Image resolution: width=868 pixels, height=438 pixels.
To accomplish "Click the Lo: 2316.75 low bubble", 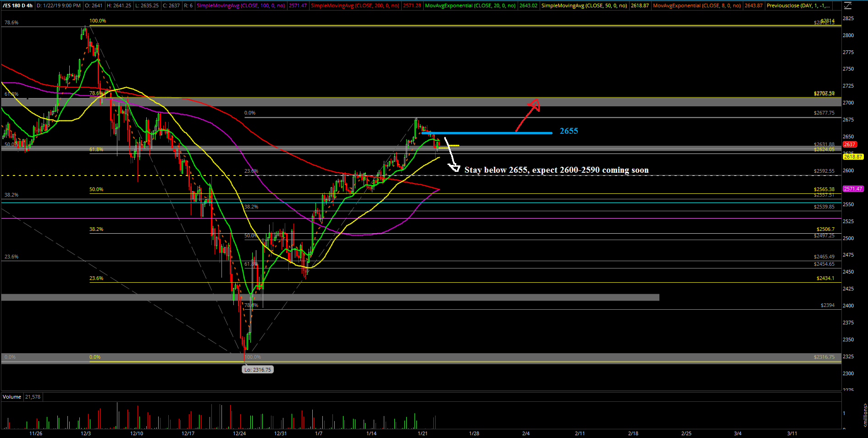I will 258,370.
